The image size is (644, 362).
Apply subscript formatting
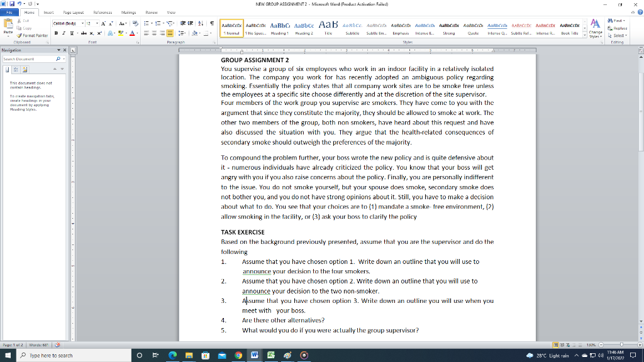point(91,33)
